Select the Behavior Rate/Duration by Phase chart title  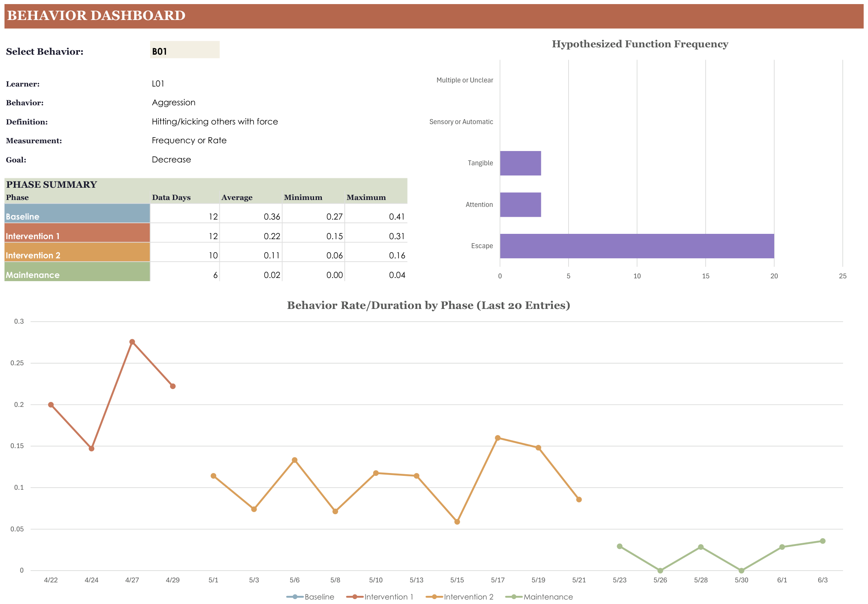tap(428, 305)
